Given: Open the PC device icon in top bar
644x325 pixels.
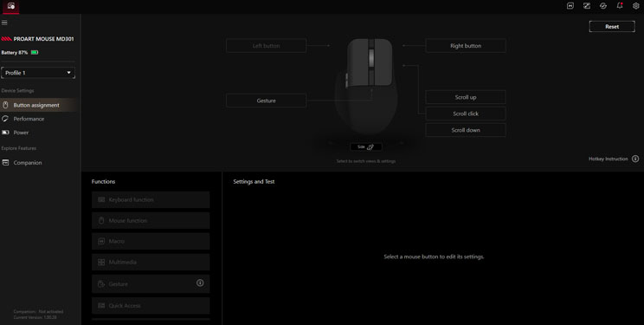Looking at the screenshot, I should [x=570, y=6].
